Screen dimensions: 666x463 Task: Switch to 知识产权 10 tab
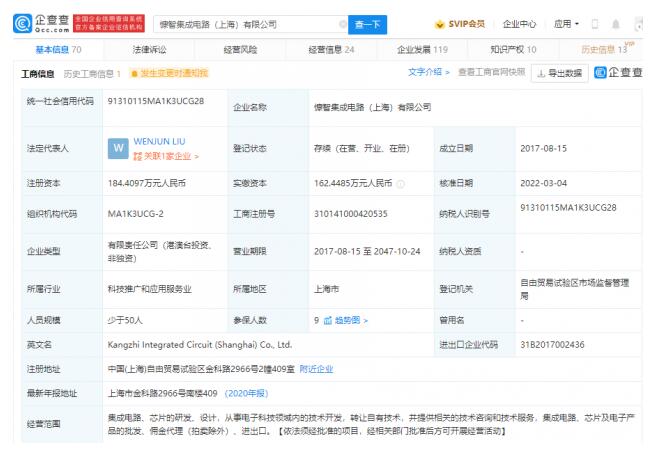tap(513, 50)
